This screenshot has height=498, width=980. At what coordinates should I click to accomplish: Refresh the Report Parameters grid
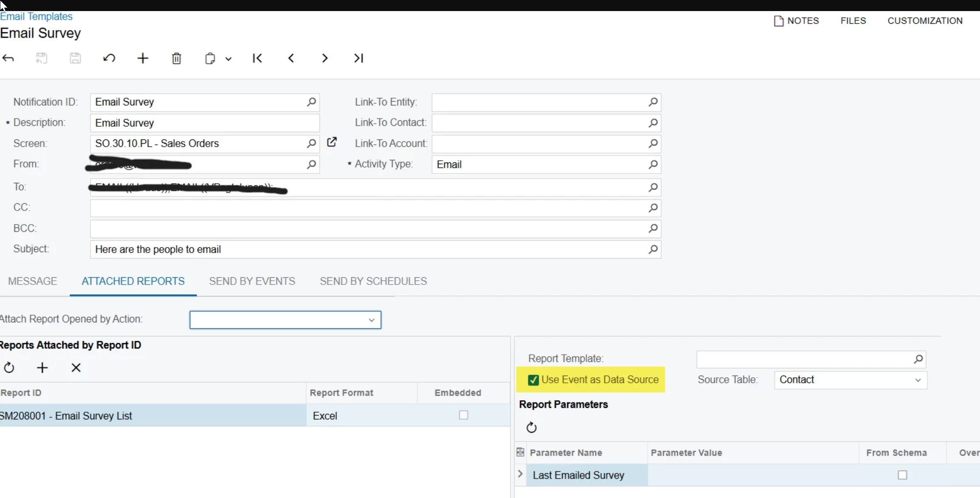531,427
